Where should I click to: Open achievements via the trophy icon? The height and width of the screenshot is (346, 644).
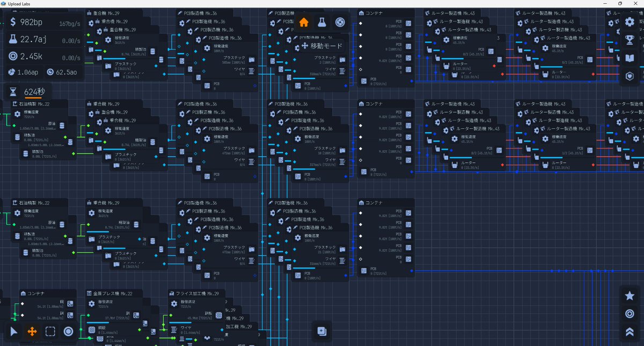(630, 40)
